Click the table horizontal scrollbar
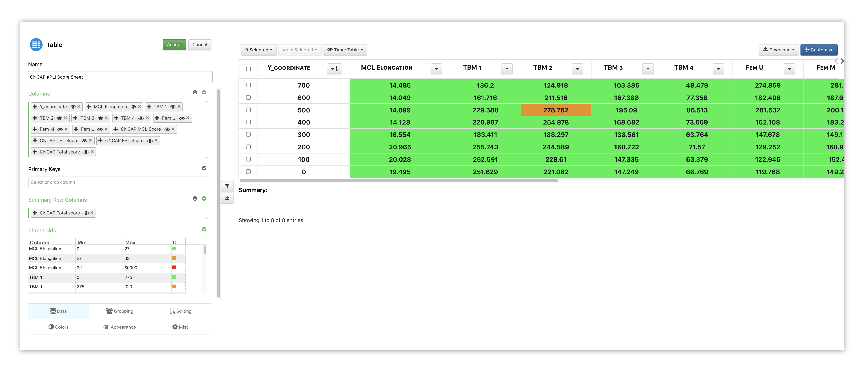This screenshot has height=378, width=868. point(399,181)
